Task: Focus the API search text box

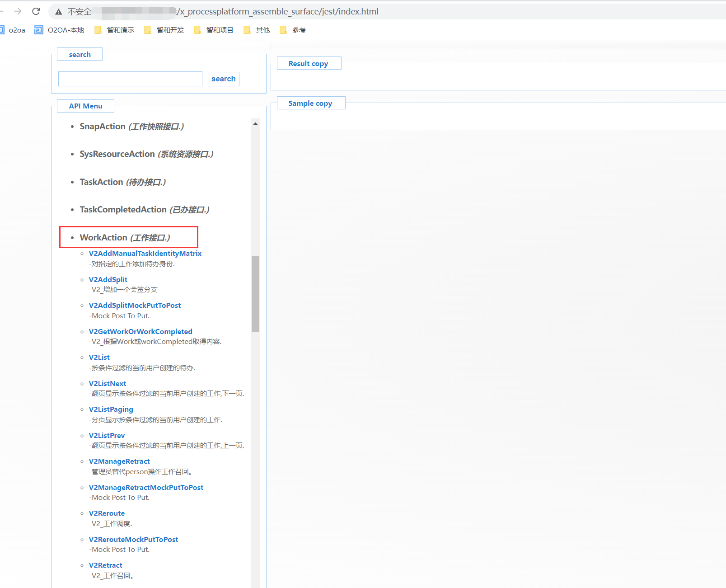Action: click(130, 79)
